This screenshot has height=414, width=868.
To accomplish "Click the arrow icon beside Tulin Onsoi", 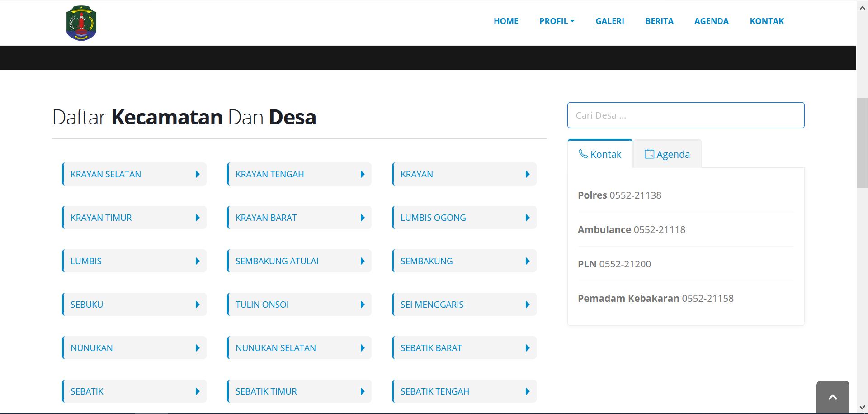I will [363, 305].
